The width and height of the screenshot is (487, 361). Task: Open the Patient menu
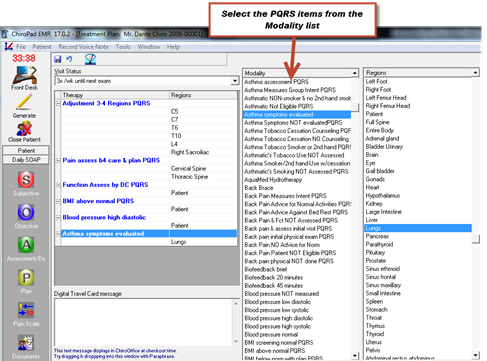42,47
